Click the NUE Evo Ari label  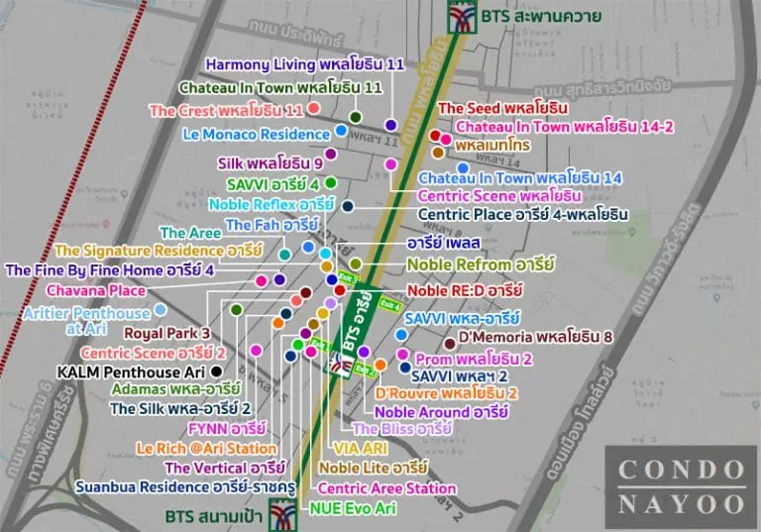[x=353, y=508]
